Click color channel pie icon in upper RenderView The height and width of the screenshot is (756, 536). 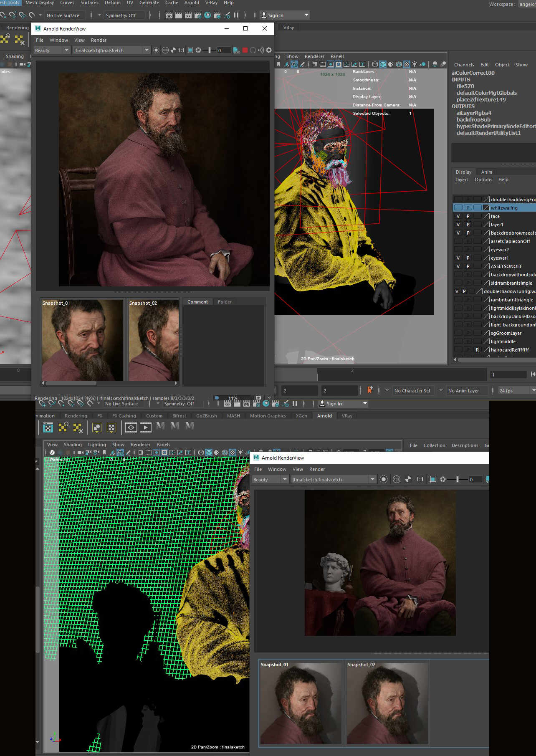coord(173,50)
